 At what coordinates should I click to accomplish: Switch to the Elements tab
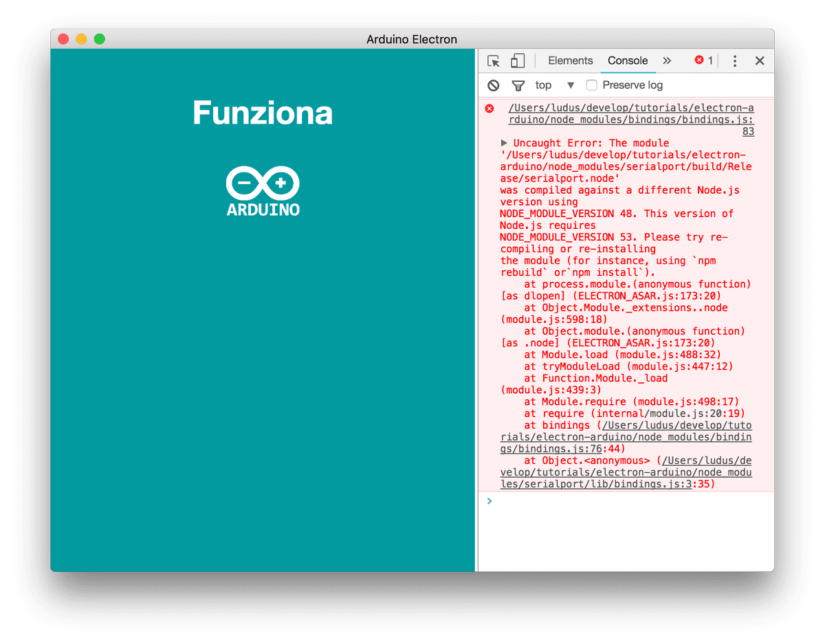pyautogui.click(x=570, y=60)
